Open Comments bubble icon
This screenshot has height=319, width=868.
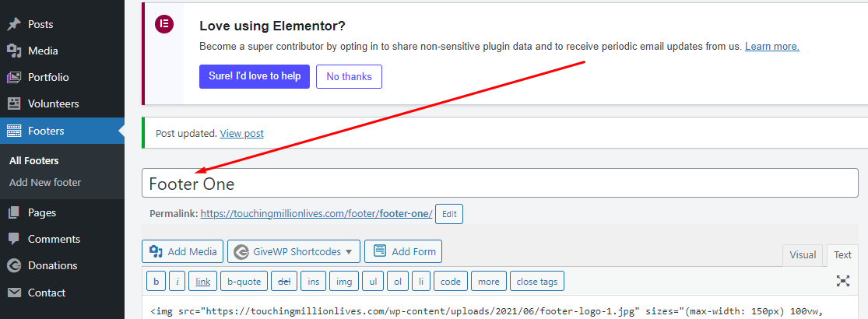pyautogui.click(x=14, y=240)
